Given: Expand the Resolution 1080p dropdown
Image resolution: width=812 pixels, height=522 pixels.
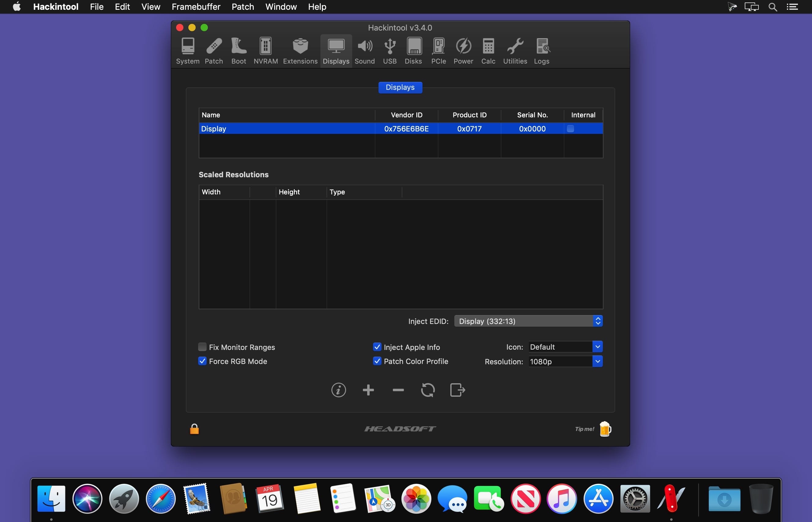Looking at the screenshot, I should point(597,361).
